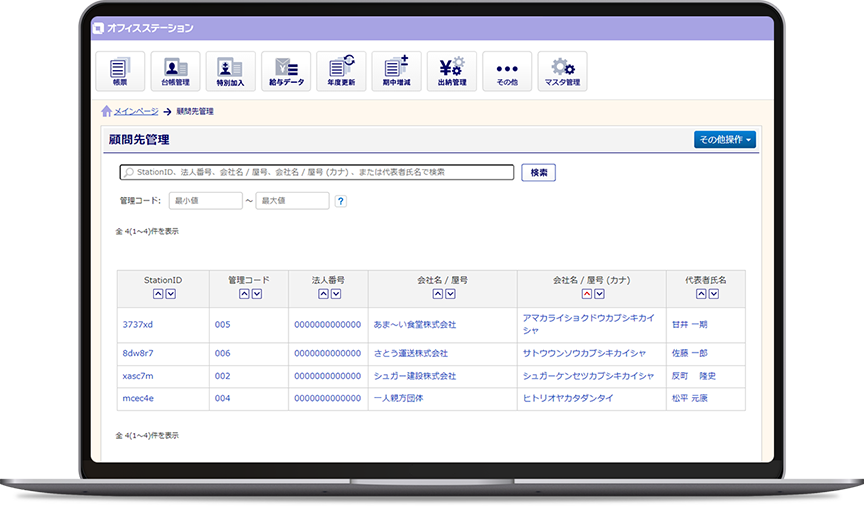
Task: Focus the StationID / 会社名 search field
Action: tap(317, 173)
